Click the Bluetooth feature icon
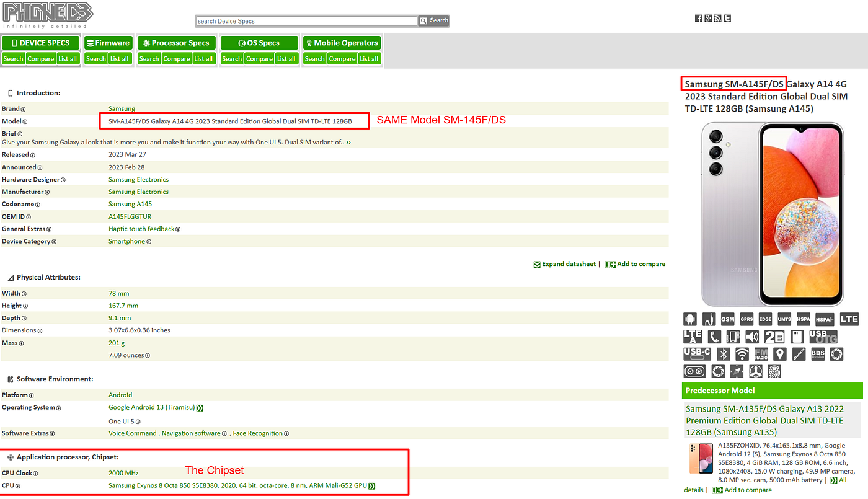The image size is (868, 499). 723,354
